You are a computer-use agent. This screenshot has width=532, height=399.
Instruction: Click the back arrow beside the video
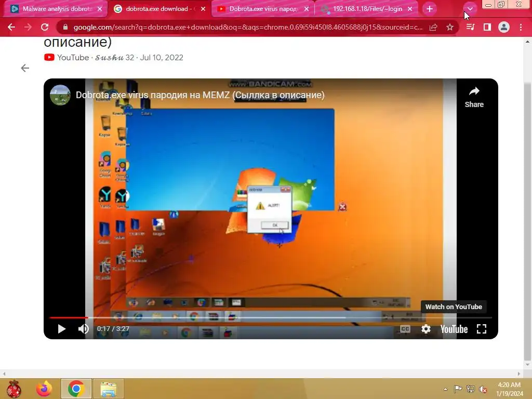click(25, 68)
